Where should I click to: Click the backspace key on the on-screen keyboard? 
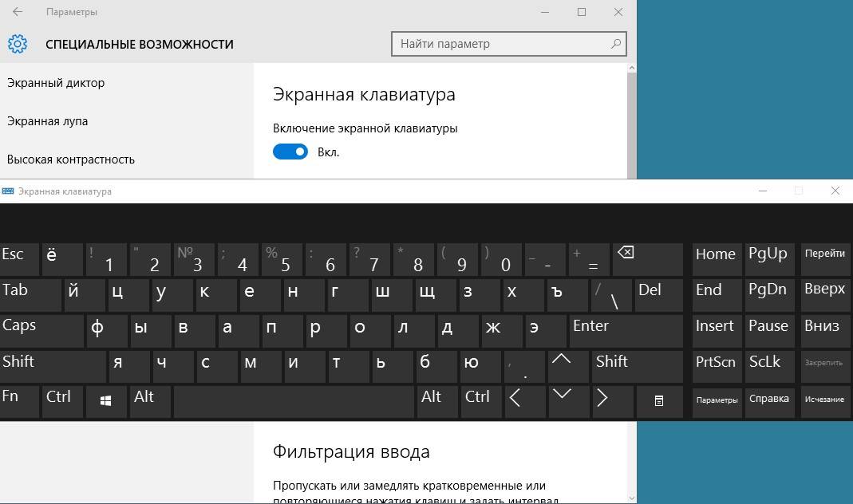pos(647,259)
